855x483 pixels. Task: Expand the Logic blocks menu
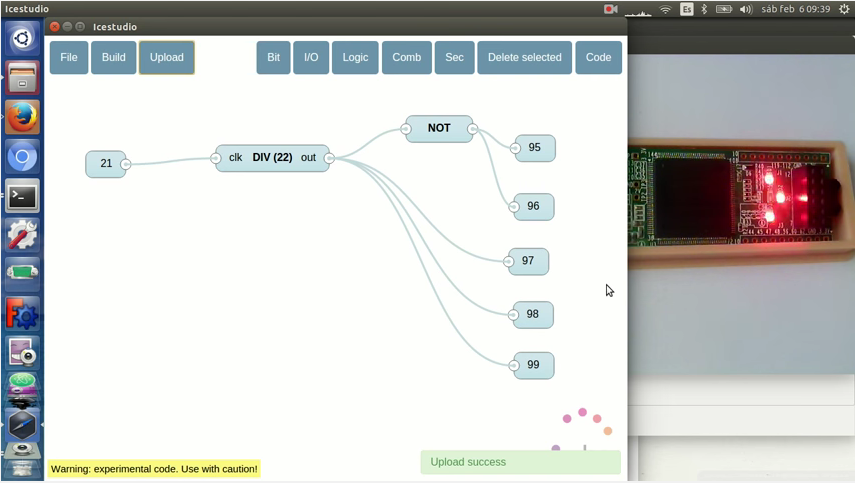tap(355, 58)
